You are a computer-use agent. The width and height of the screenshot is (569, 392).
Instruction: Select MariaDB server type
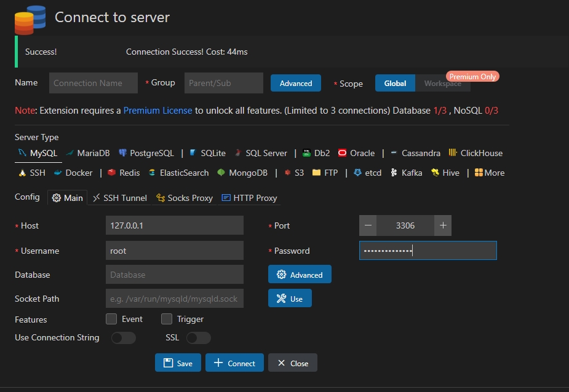tap(88, 153)
